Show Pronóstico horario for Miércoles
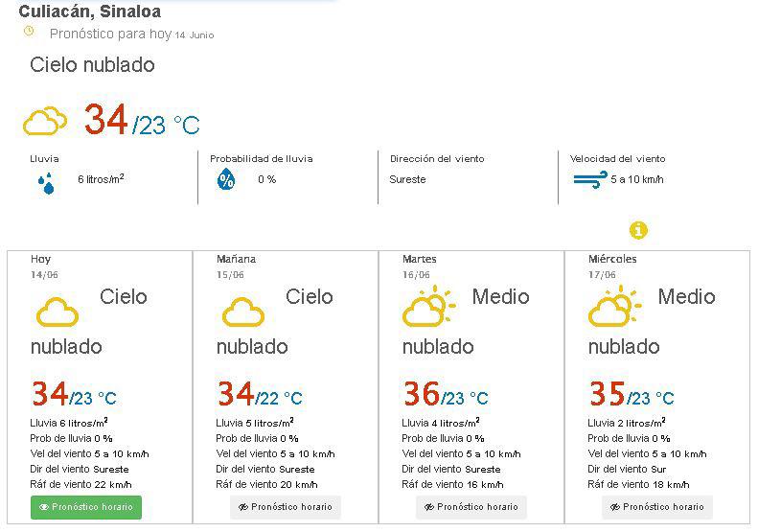 coord(657,507)
